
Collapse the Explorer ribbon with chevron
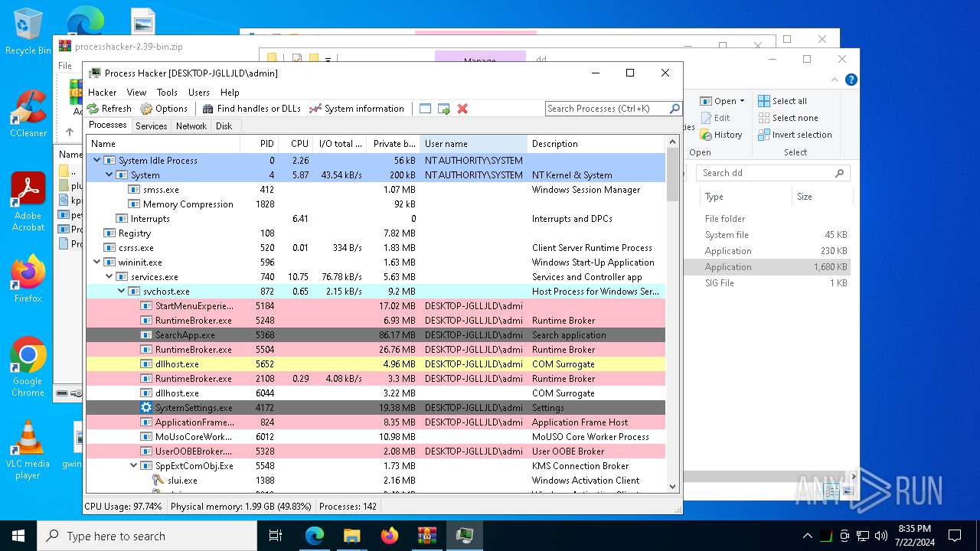pos(835,80)
